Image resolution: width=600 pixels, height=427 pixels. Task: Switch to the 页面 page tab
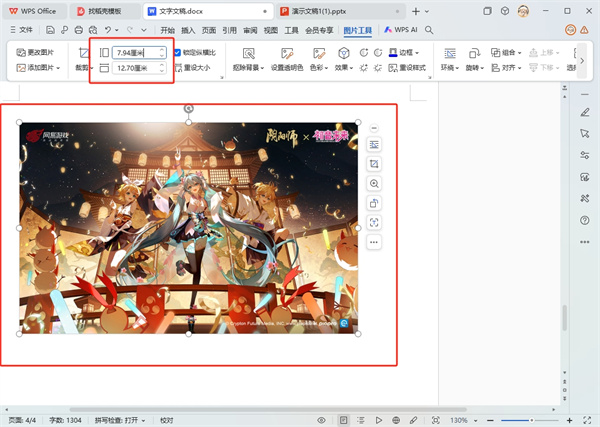click(209, 30)
